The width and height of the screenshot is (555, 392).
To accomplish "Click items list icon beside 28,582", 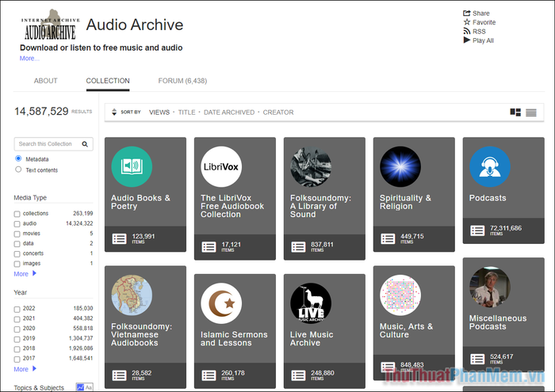I will 119,375.
